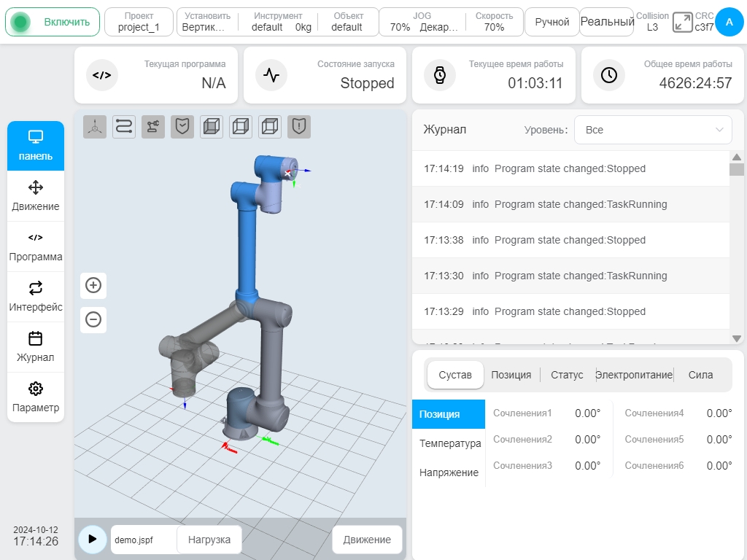Open the Объект default setting
This screenshot has height=560, width=747.
tap(348, 22)
